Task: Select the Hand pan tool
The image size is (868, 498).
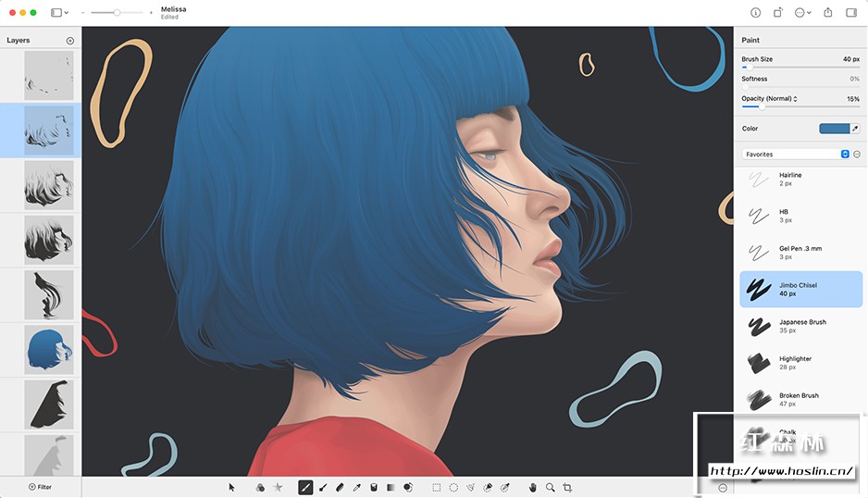Action: [532, 488]
